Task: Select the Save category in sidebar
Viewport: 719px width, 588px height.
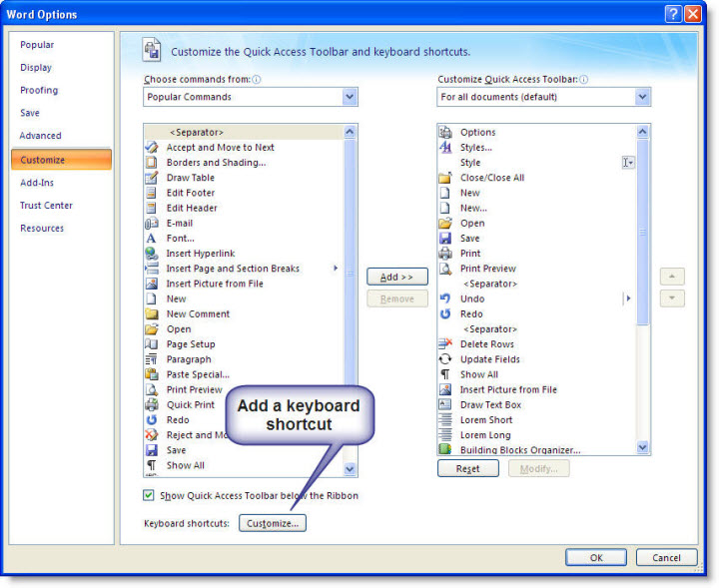Action: pos(30,113)
